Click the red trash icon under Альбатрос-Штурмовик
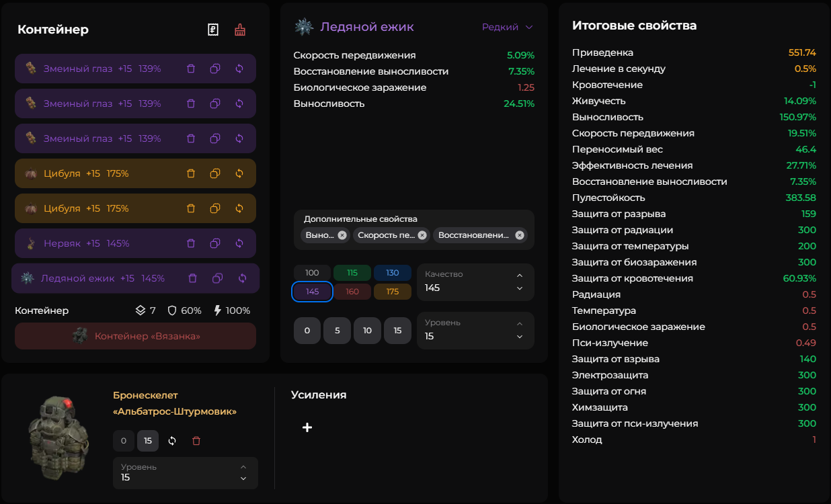831x504 pixels. 196,441
